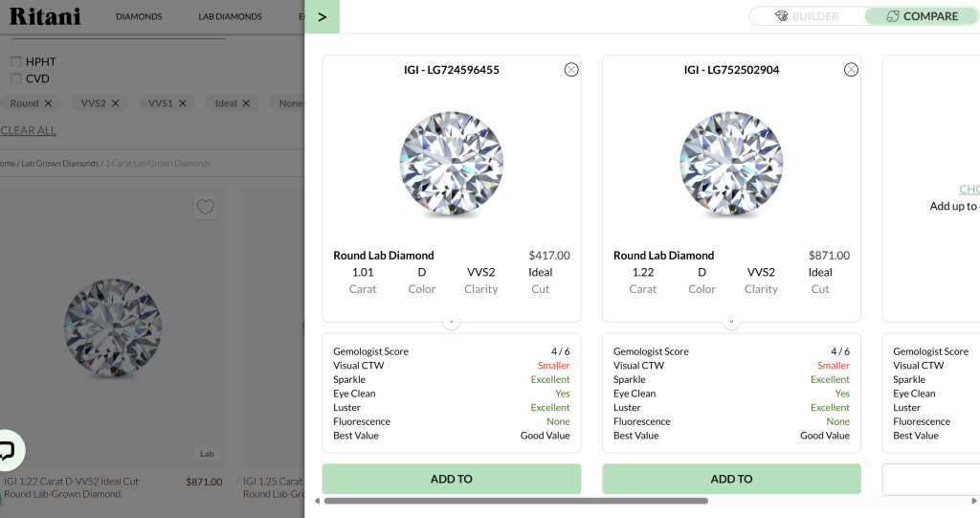Open the Diamonds menu
This screenshot has height=518, width=980.
[x=139, y=17]
